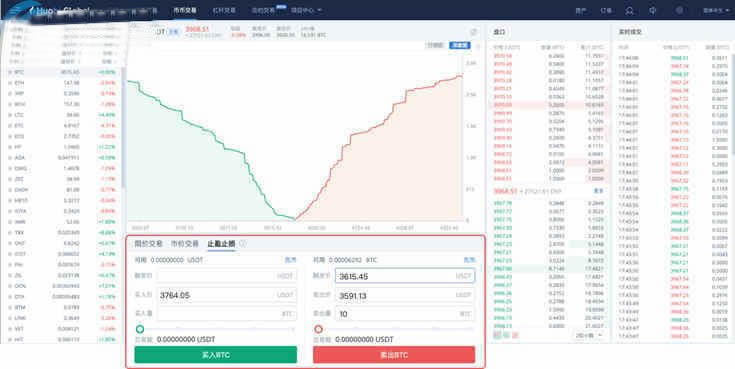
Task: Switch to the limit order tab
Action: click(148, 243)
